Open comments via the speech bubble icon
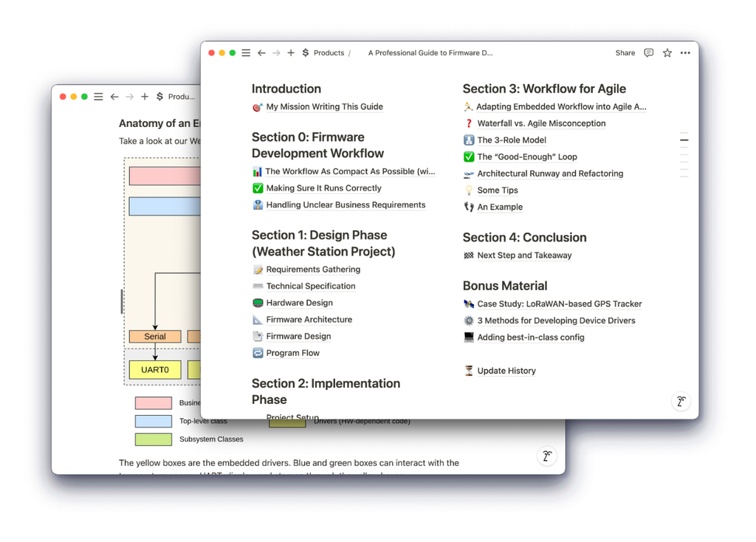The image size is (756, 542). pos(648,52)
